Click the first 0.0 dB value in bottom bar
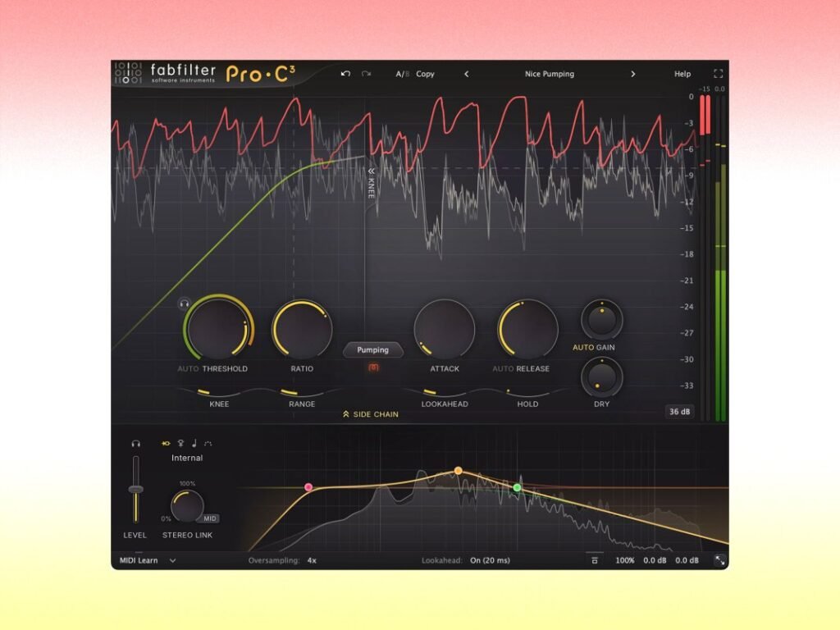The width and height of the screenshot is (840, 630). (655, 560)
